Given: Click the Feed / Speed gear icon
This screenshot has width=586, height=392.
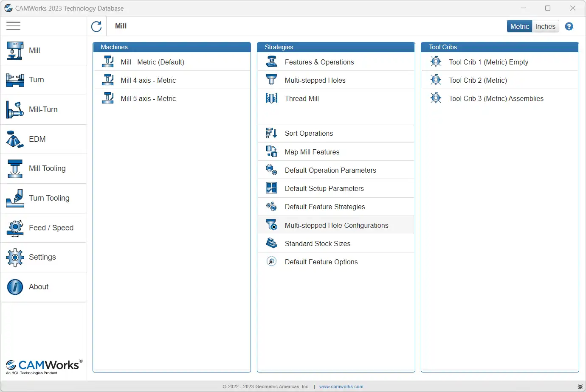Looking at the screenshot, I should tap(15, 228).
